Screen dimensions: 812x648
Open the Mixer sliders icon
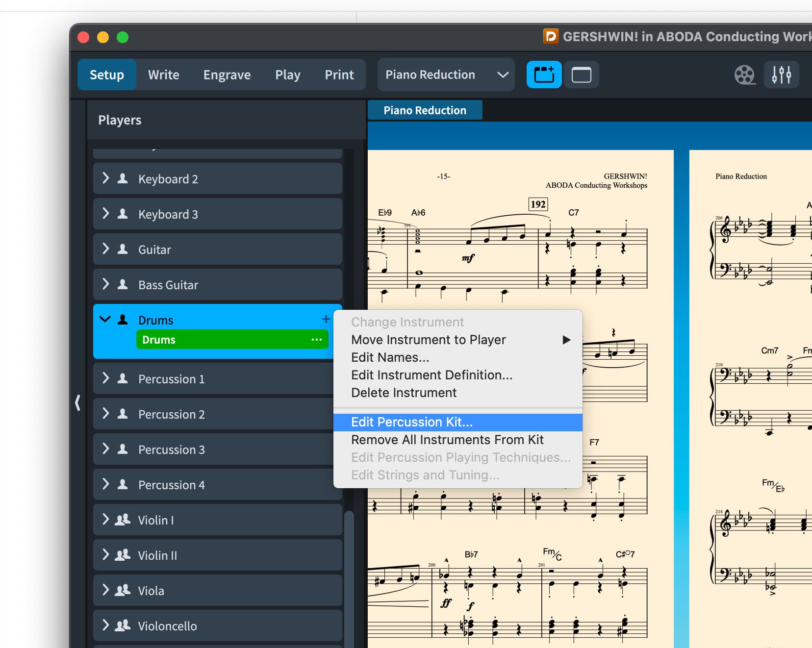782,75
